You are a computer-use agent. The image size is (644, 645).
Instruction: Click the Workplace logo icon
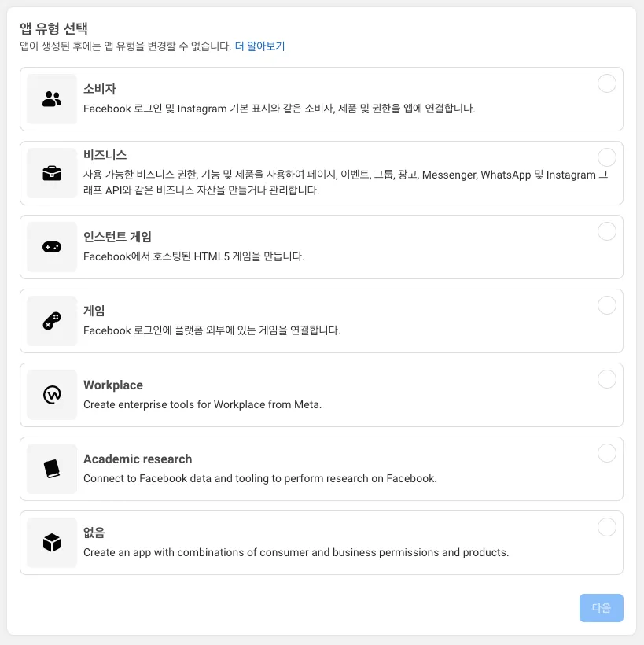click(52, 395)
